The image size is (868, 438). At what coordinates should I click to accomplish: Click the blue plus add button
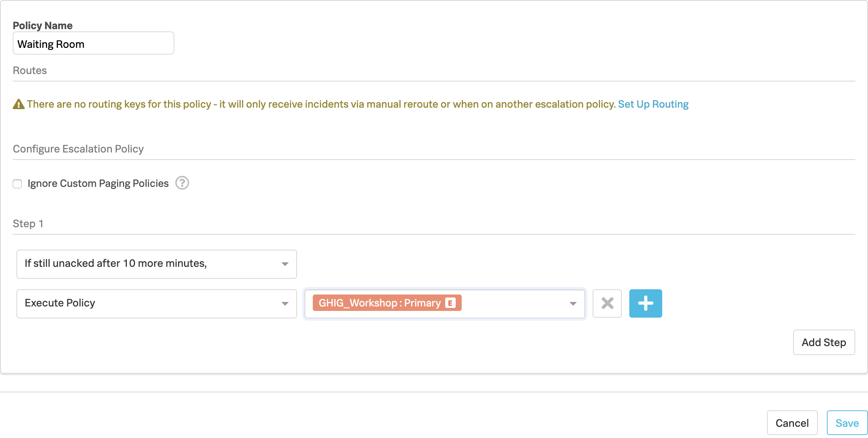tap(645, 303)
